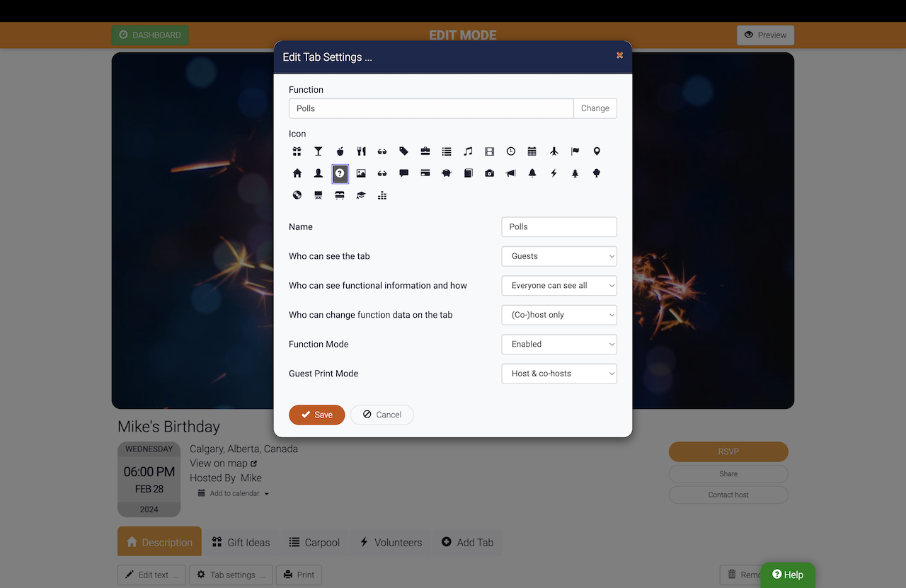Open 'Who can see the tab' dropdown

[x=559, y=256]
